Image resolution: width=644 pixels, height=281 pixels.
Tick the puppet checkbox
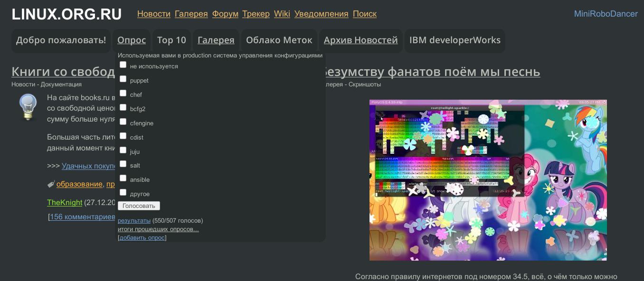(123, 79)
